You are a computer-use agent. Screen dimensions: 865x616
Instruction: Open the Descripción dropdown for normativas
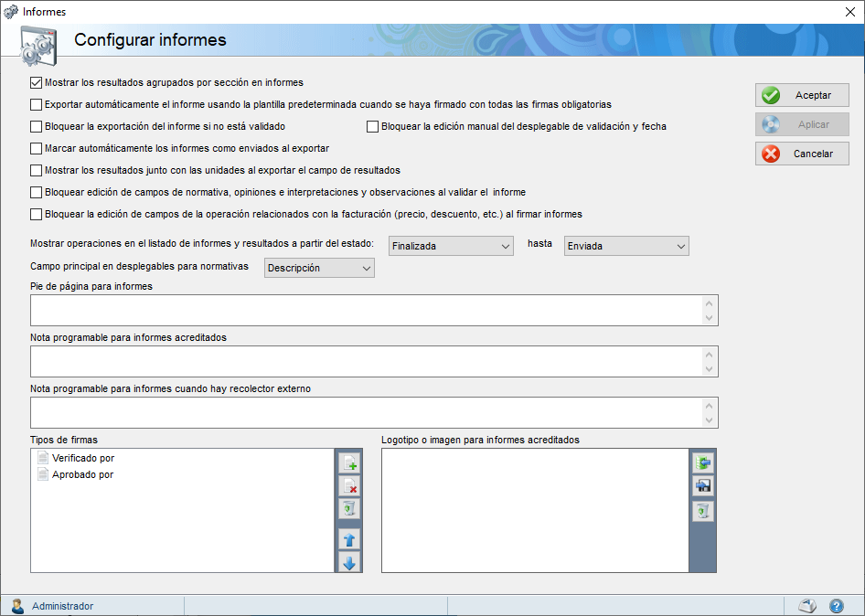coord(319,268)
